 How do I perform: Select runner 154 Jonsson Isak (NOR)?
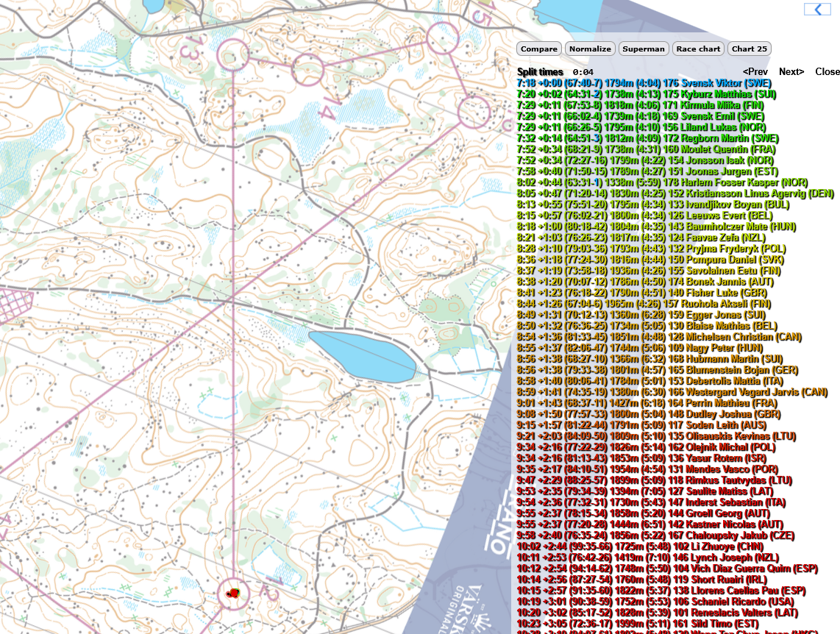click(645, 160)
